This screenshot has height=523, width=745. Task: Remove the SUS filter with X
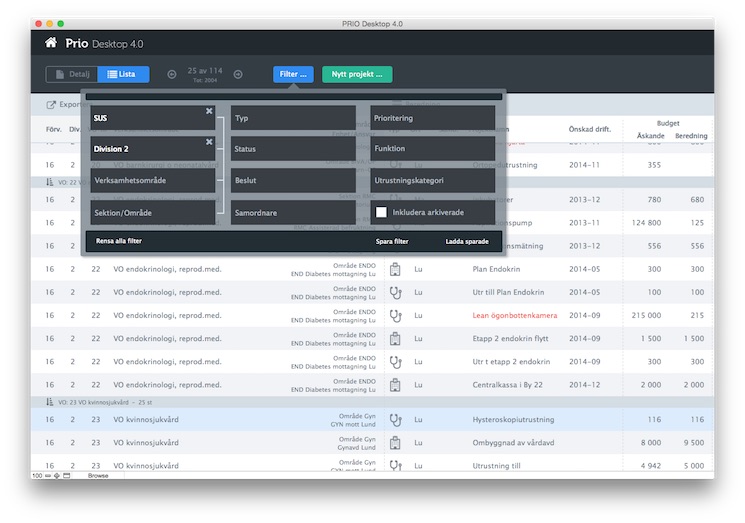[209, 111]
